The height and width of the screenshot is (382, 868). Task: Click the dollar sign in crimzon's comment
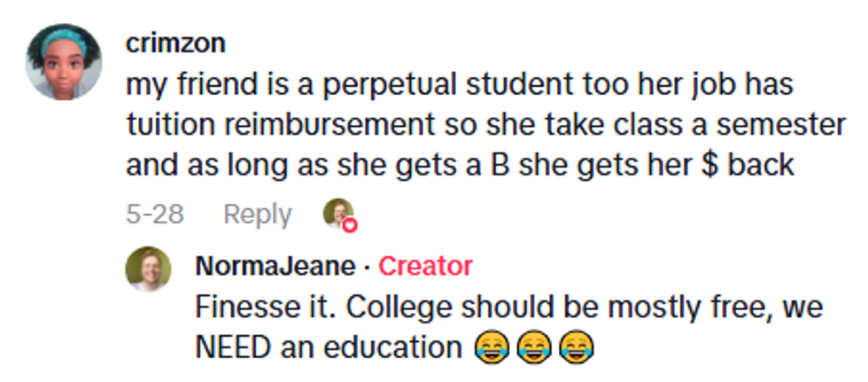[707, 165]
